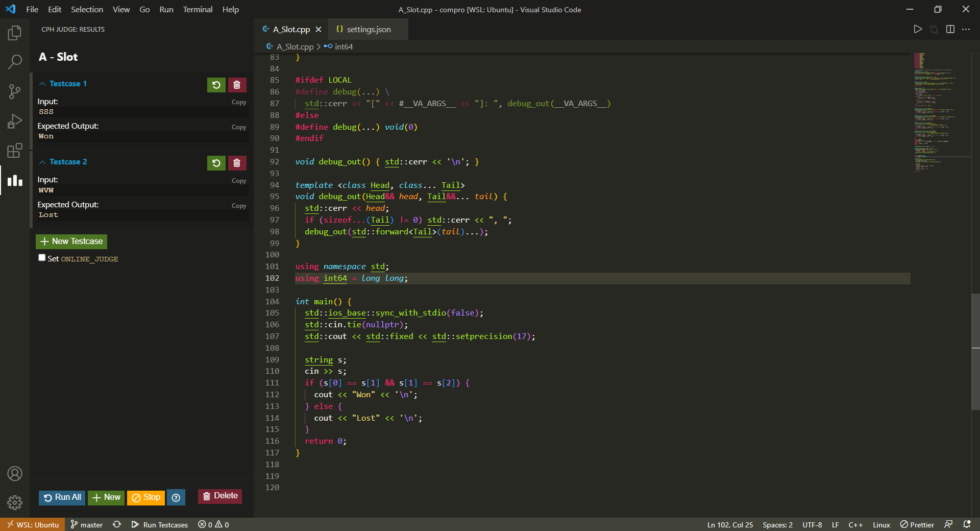Click the split editor icon
This screenshot has height=531, width=980.
tap(950, 29)
